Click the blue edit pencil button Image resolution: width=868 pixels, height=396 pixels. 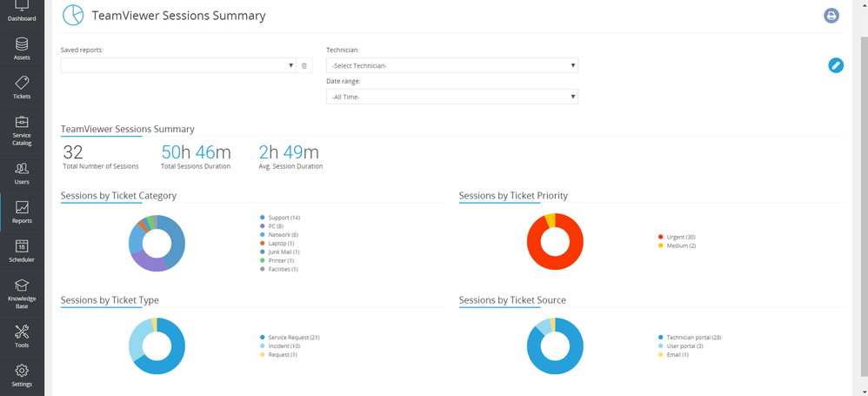[836, 65]
